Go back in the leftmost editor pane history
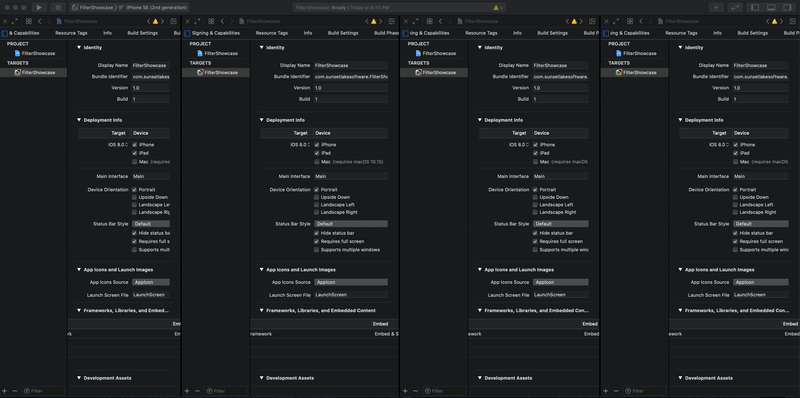Viewport: 800px width, 398px height. point(40,21)
